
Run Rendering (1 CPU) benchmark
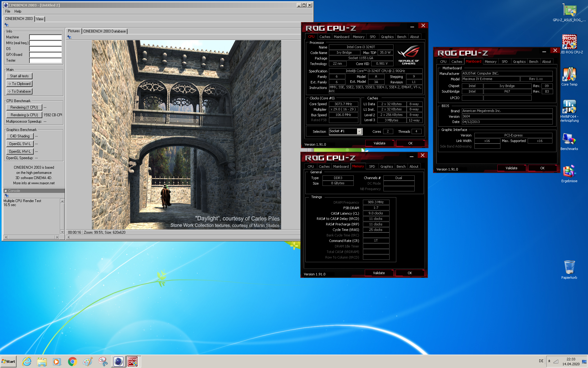point(24,107)
